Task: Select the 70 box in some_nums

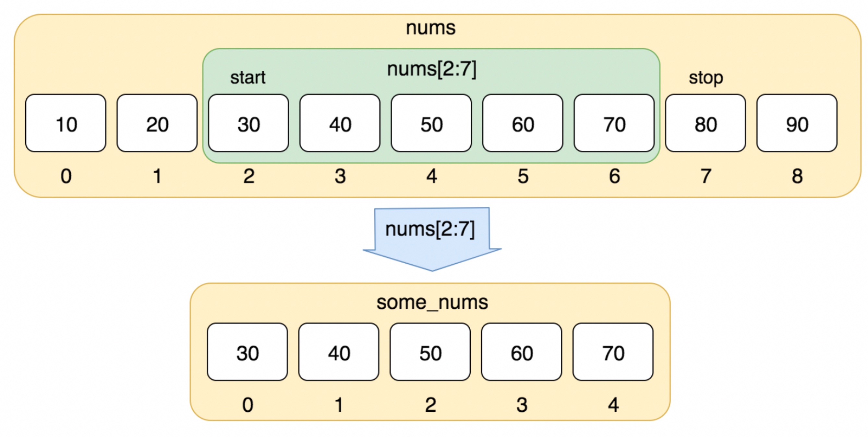Action: (x=613, y=352)
